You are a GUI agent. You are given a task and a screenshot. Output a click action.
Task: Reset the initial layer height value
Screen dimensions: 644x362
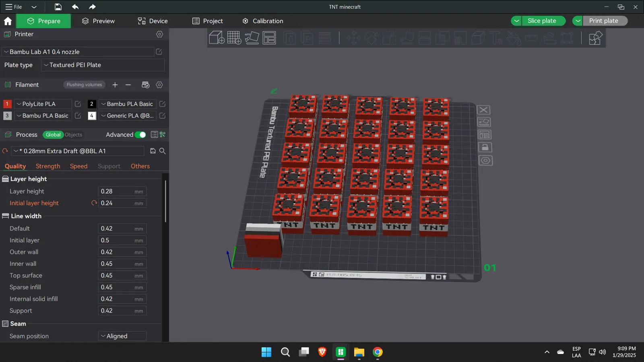pos(94,203)
